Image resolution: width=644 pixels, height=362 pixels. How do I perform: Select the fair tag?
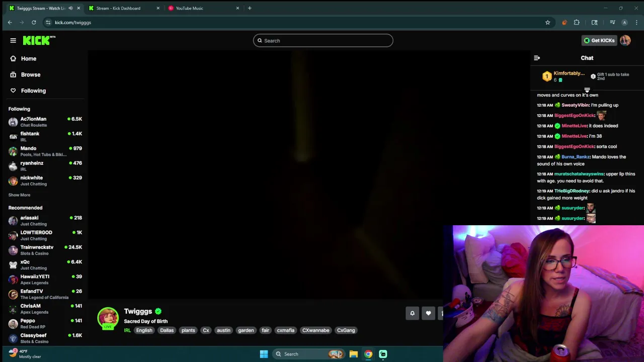266,330
